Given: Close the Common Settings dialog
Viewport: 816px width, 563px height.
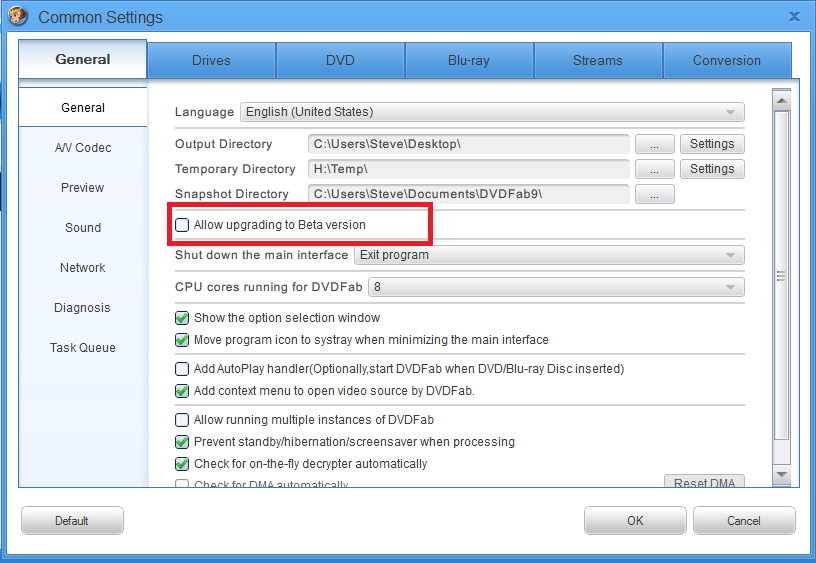Looking at the screenshot, I should 794,16.
